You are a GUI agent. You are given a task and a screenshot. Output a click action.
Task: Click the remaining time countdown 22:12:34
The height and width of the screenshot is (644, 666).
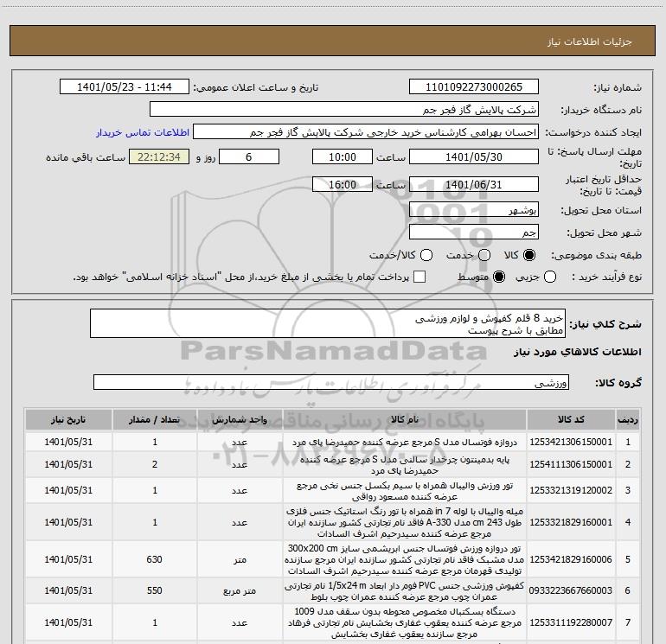click(x=159, y=156)
